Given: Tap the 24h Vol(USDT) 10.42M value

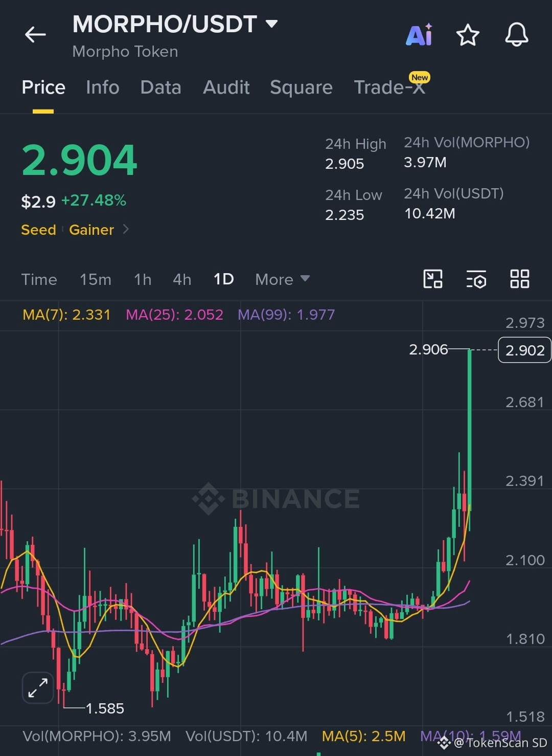Looking at the screenshot, I should [430, 213].
